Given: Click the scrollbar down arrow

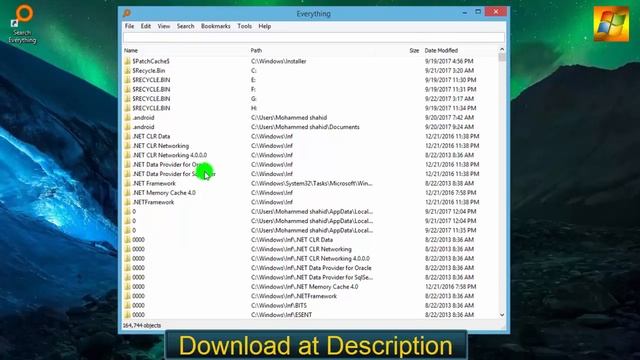Looking at the screenshot, I should [x=502, y=315].
